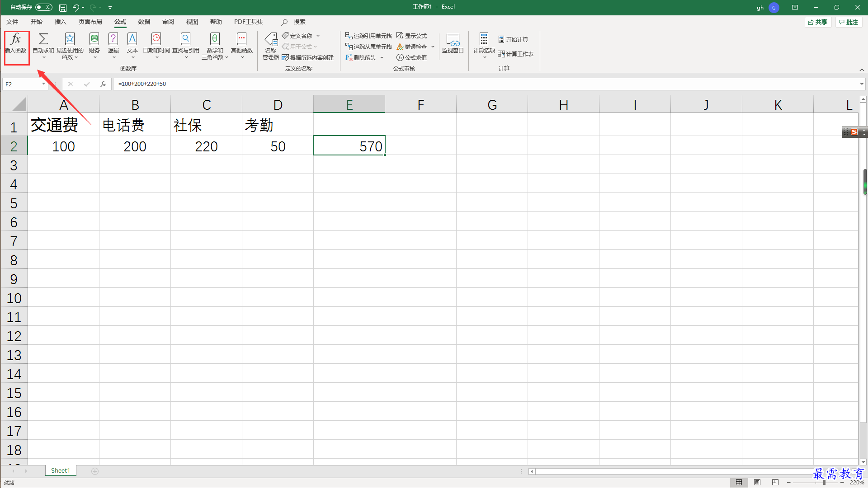Expand the Define Name dropdown arrow
This screenshot has height=488, width=868.
318,36
